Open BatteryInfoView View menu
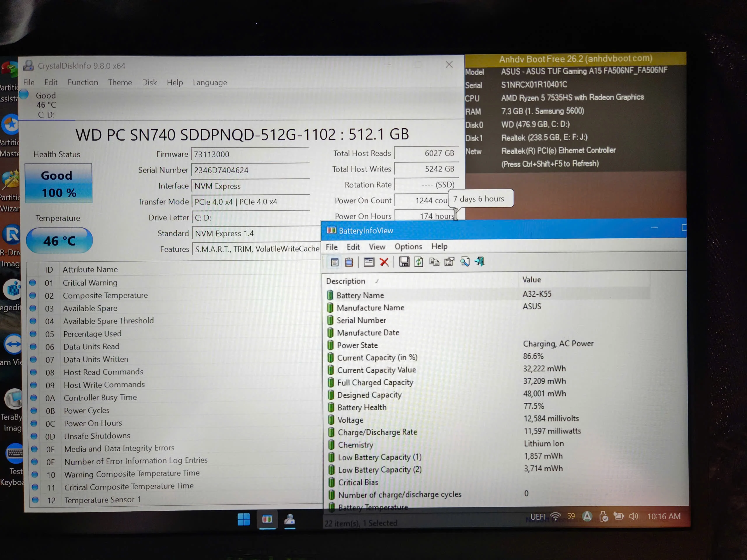Viewport: 747px width, 560px height. [377, 247]
